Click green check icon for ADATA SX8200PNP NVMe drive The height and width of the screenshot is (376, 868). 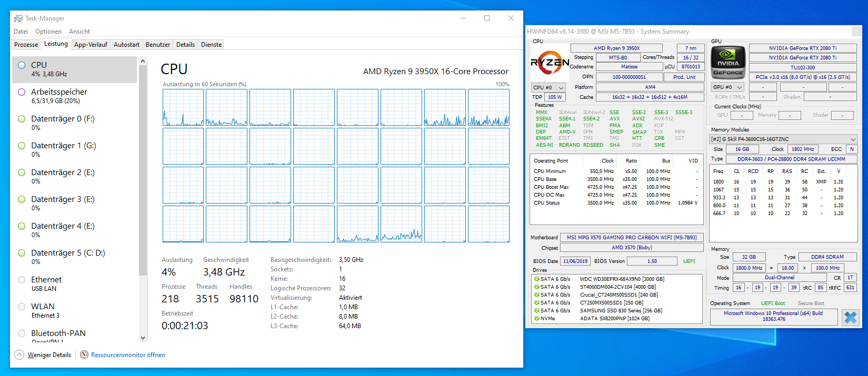[x=537, y=319]
